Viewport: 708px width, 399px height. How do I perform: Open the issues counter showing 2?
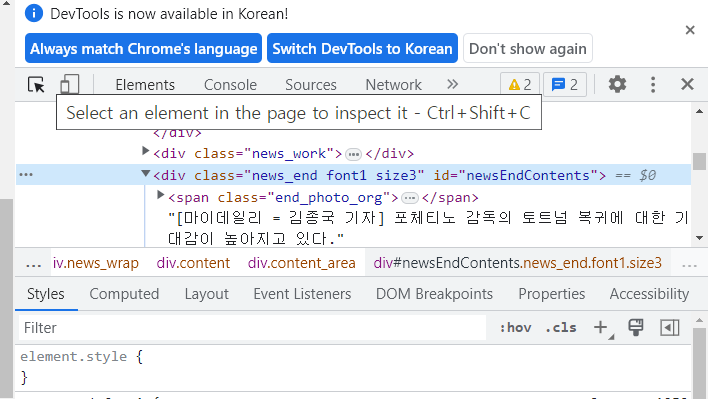tap(565, 84)
